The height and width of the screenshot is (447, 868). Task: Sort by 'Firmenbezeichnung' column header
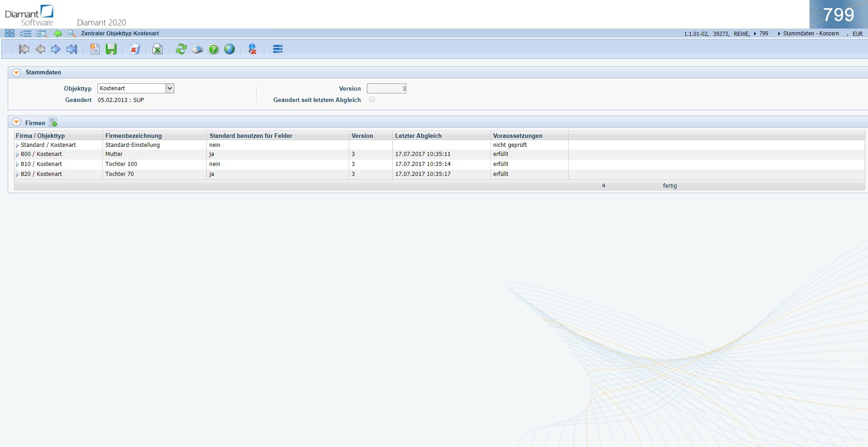[x=155, y=136]
